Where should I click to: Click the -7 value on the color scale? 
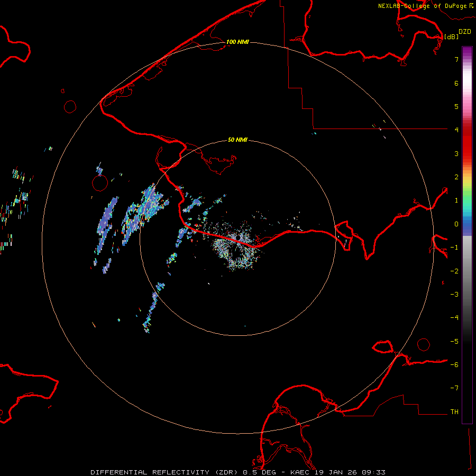(x=454, y=388)
